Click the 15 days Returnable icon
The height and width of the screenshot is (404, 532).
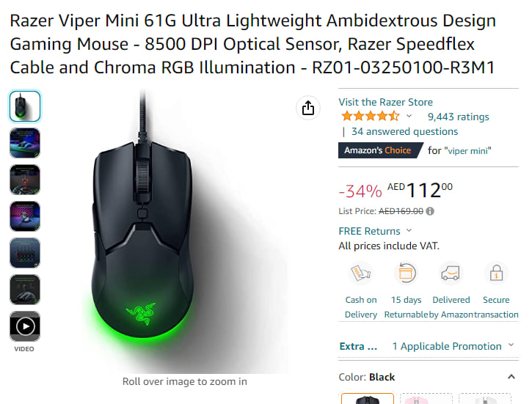pyautogui.click(x=406, y=273)
